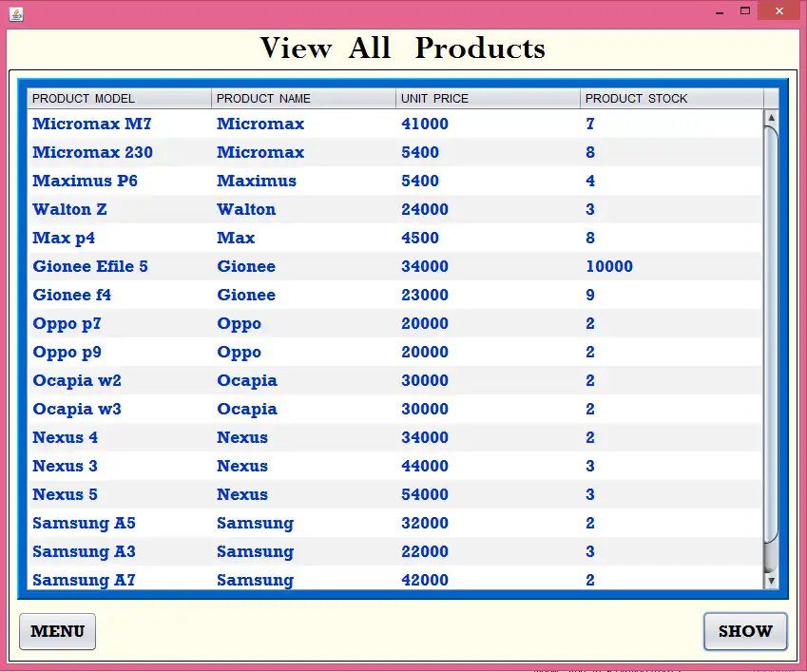Select the Gionee f4 model cell
The width and height of the screenshot is (807, 672).
(x=120, y=295)
